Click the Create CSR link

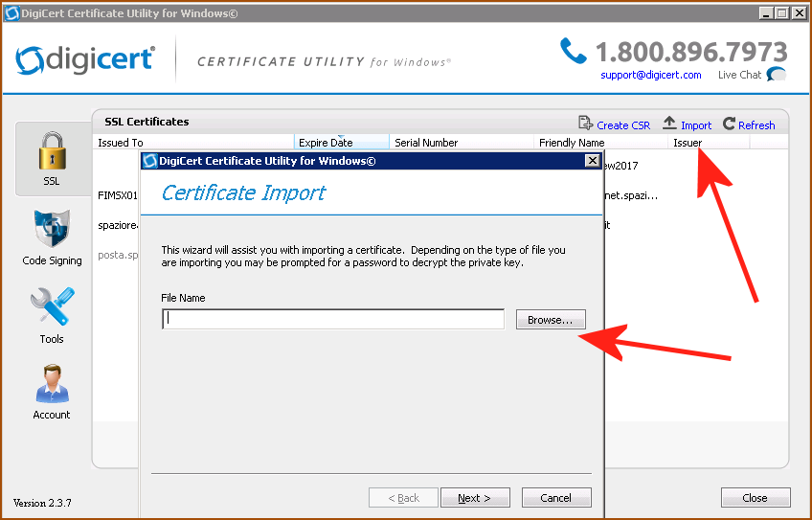click(x=623, y=125)
